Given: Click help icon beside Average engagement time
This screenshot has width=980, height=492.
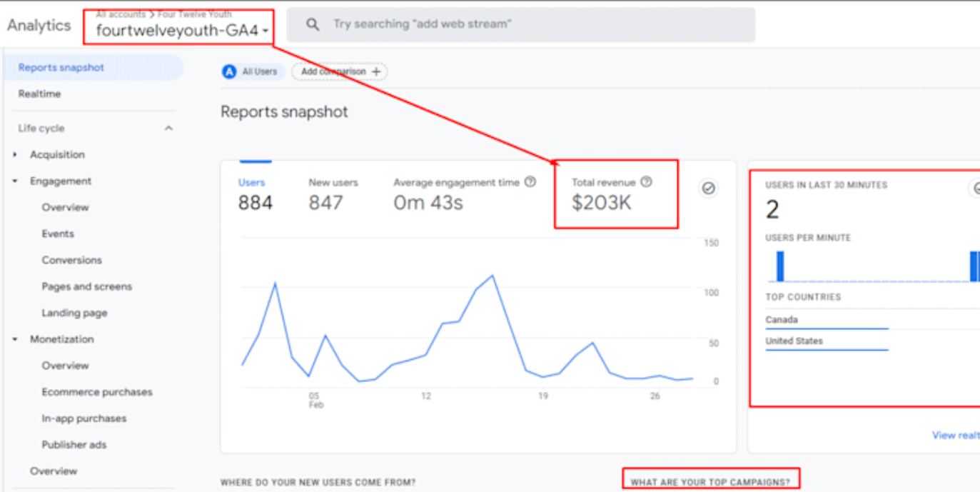Looking at the screenshot, I should tap(530, 182).
